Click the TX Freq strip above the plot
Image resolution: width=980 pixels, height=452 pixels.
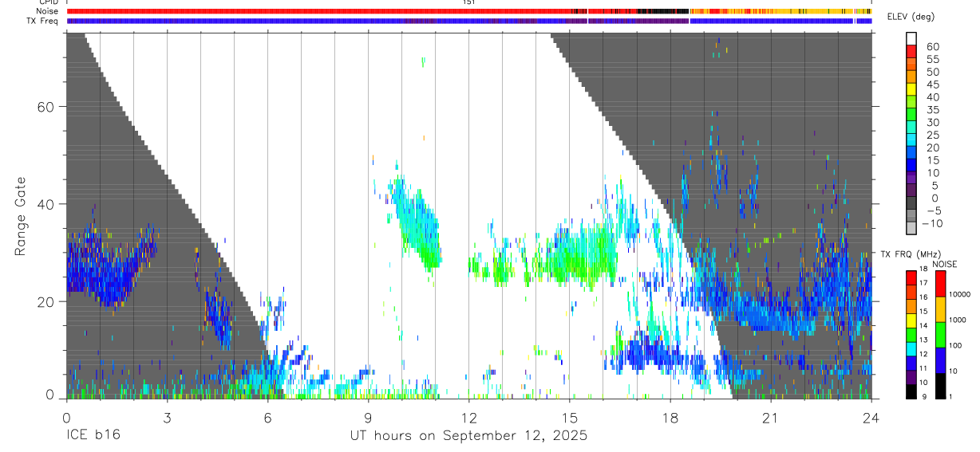(x=469, y=21)
